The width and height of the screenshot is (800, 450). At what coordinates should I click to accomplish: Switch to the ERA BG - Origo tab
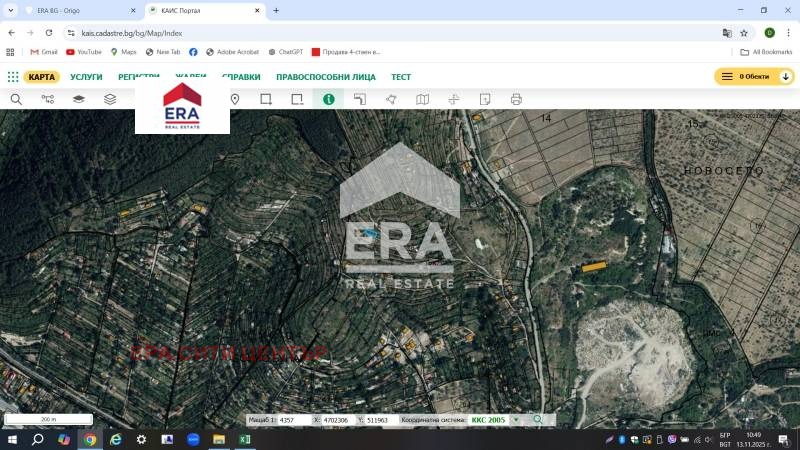click(75, 10)
